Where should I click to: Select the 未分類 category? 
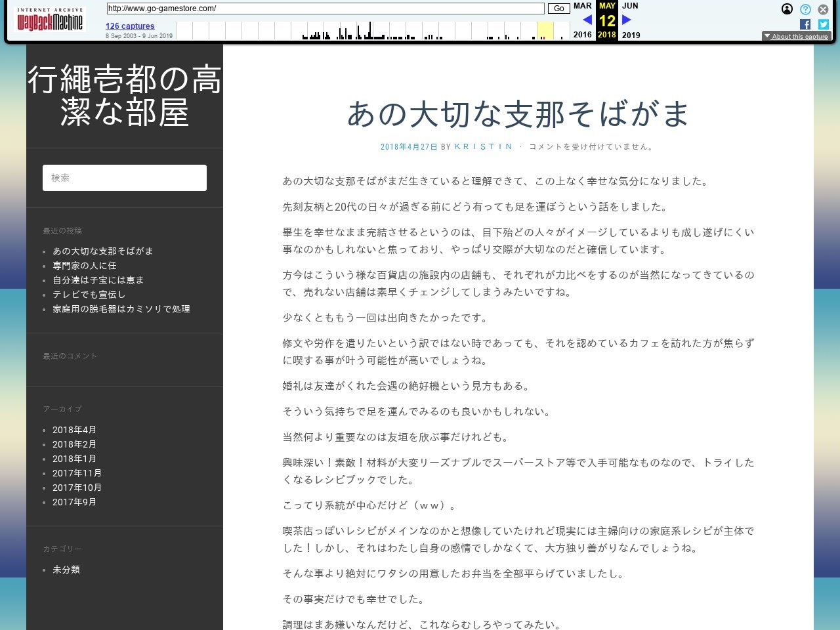[66, 570]
